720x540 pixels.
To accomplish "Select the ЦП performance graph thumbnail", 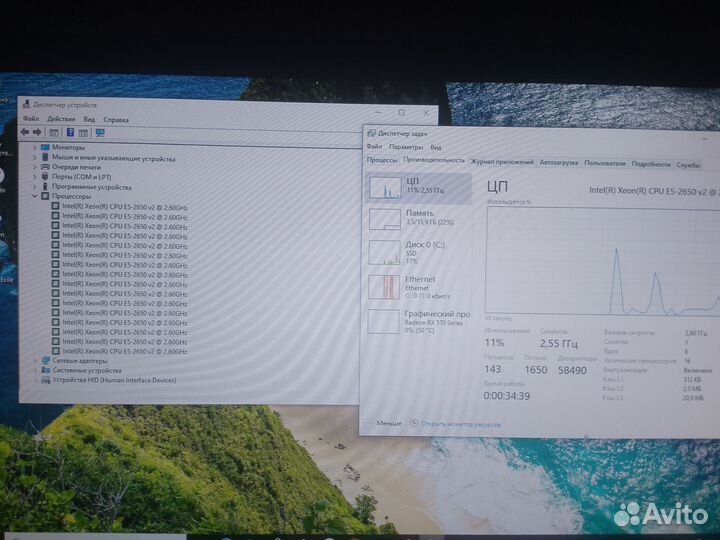I will click(384, 186).
